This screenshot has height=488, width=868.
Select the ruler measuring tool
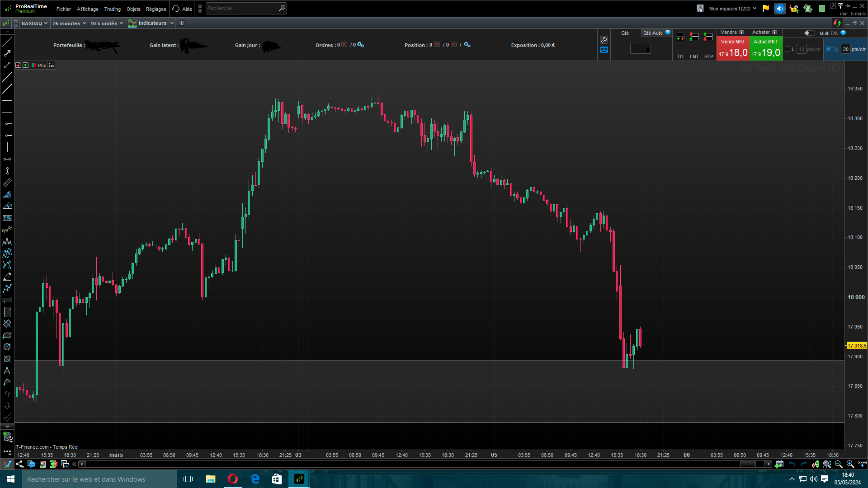tap(7, 183)
